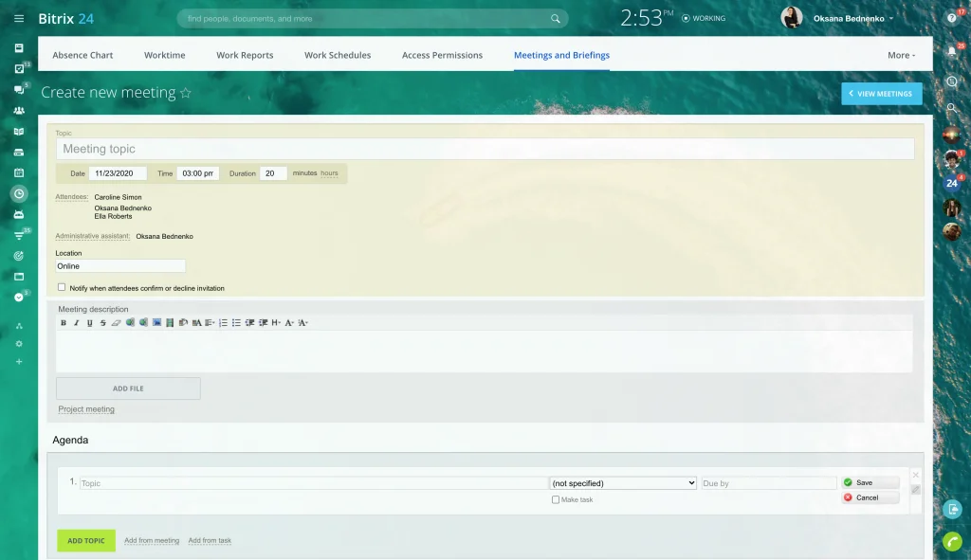
Task: Select the underline formatting icon
Action: click(x=89, y=322)
